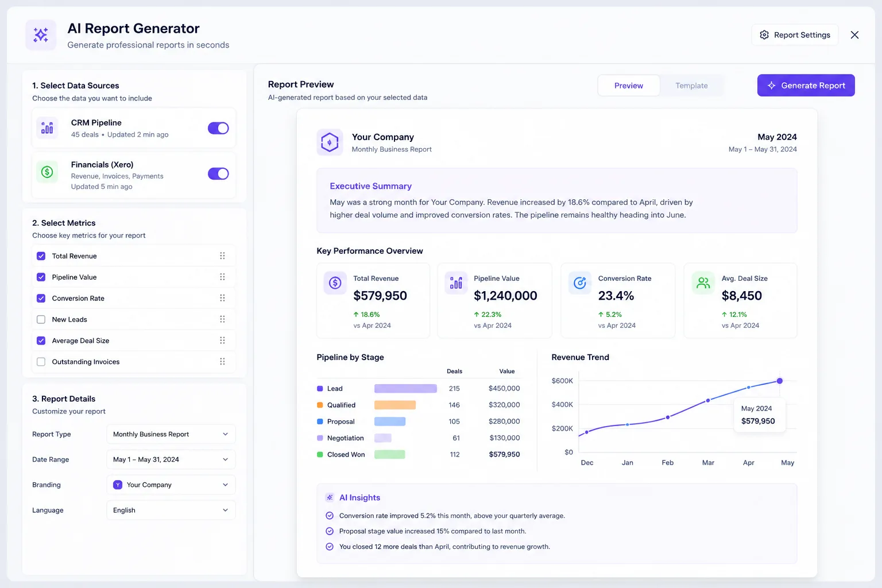This screenshot has height=588, width=882.
Task: Click the Closed Won green color swatch
Action: [320, 454]
